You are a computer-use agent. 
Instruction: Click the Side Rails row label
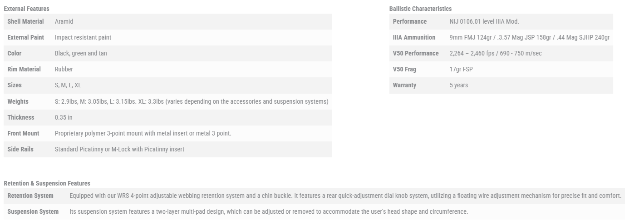click(20, 149)
